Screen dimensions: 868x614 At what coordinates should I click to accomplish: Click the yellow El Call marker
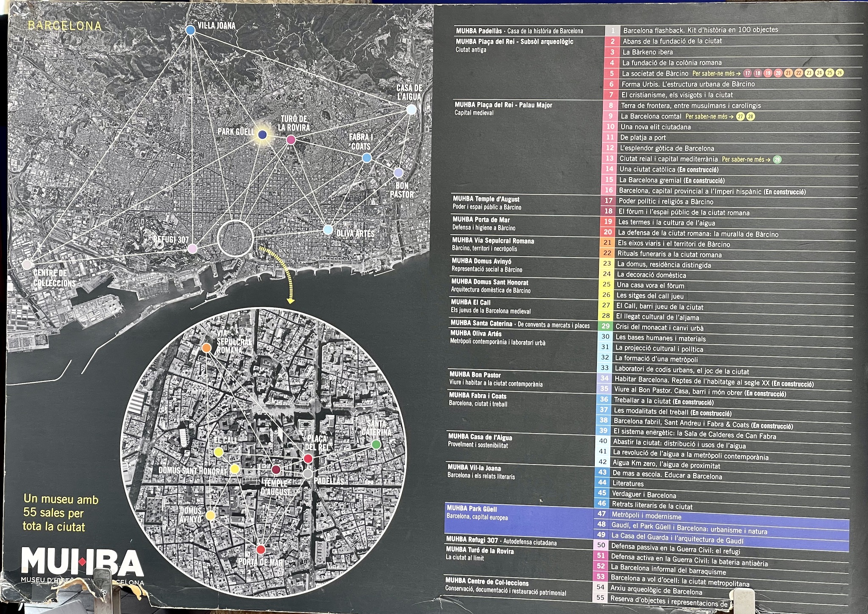pyautogui.click(x=218, y=452)
